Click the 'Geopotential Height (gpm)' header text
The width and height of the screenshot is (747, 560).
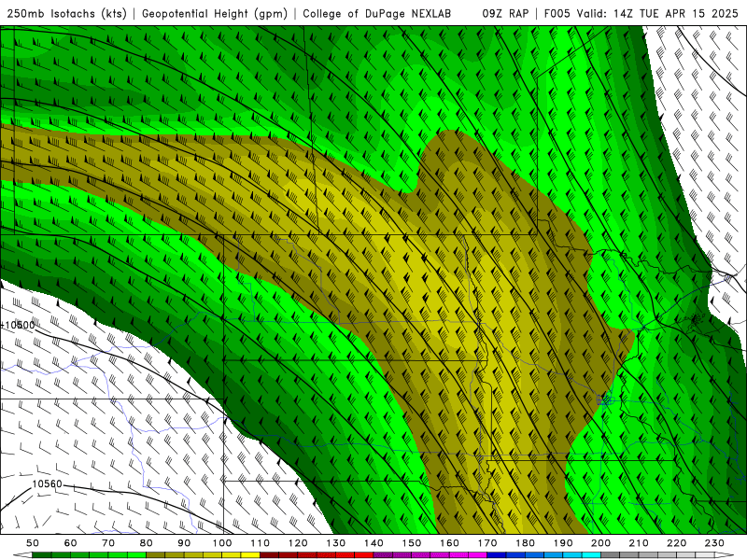215,13
